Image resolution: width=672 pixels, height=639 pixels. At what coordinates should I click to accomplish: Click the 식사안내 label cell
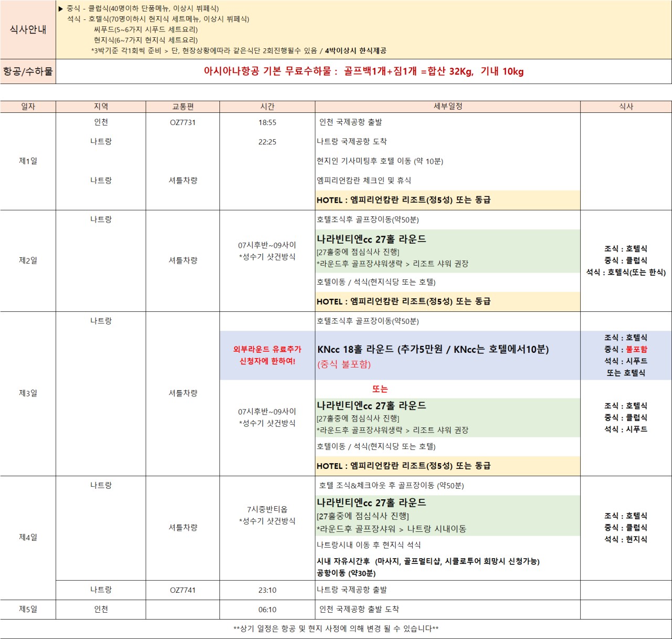[28, 29]
